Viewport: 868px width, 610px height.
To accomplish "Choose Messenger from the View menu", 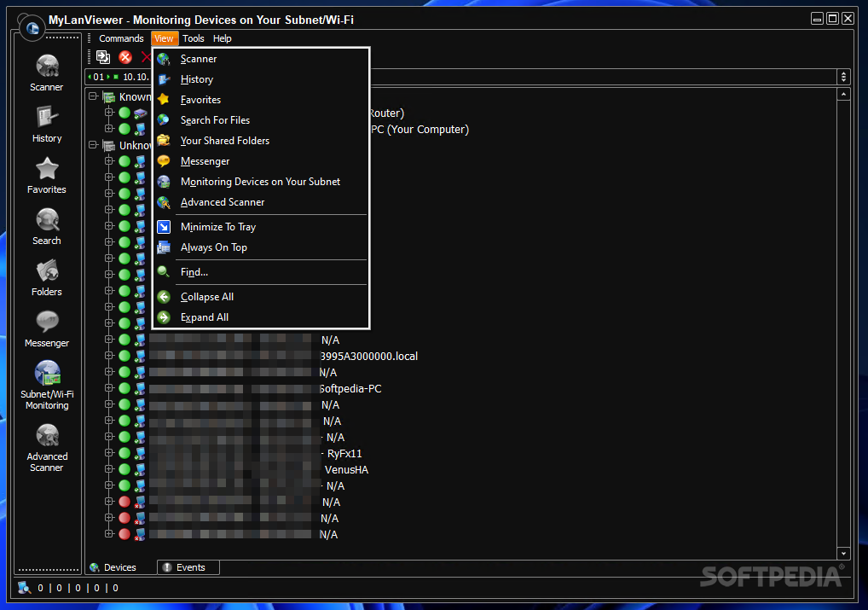I will (x=260, y=161).
